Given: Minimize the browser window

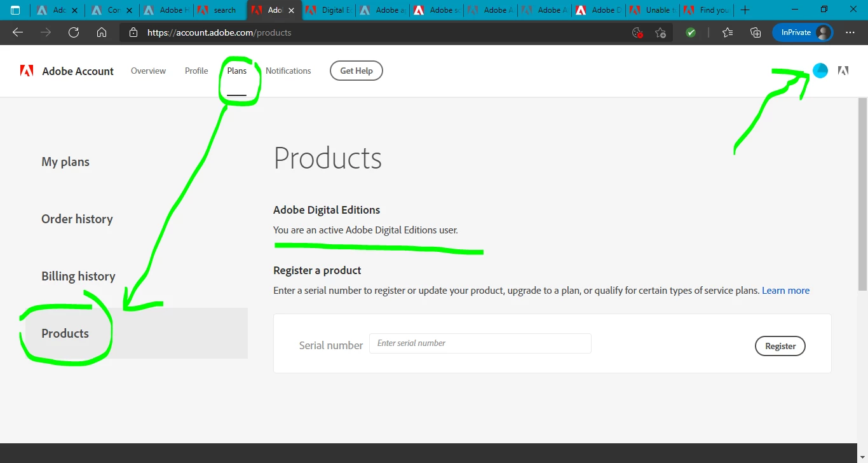Looking at the screenshot, I should pyautogui.click(x=794, y=10).
